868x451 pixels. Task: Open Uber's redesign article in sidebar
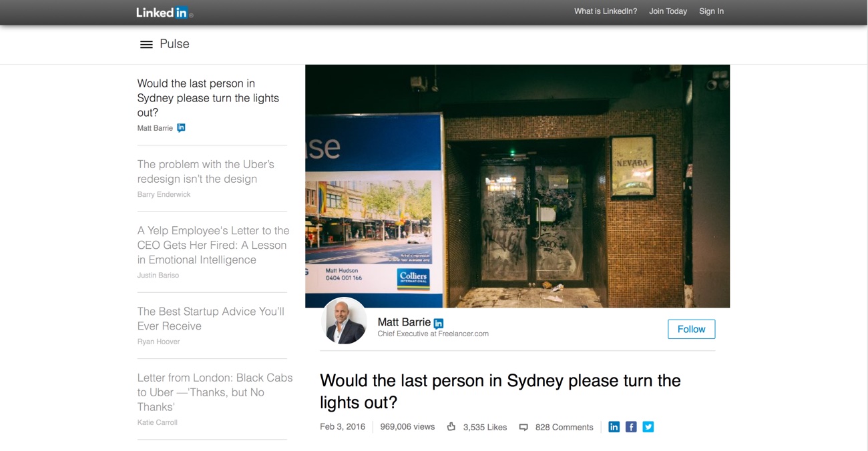coord(206,171)
